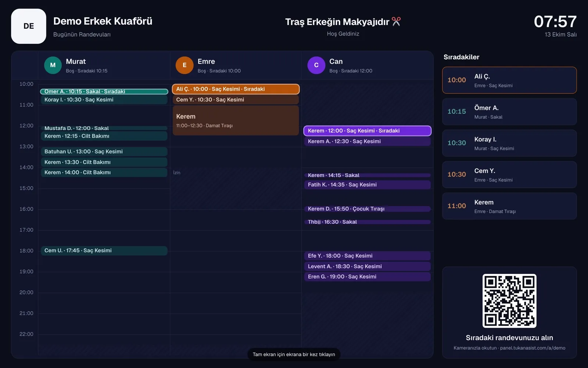The width and height of the screenshot is (588, 368).
Task: Open Koray I. 10:30 appointment in Murat's column
Action: [104, 100]
